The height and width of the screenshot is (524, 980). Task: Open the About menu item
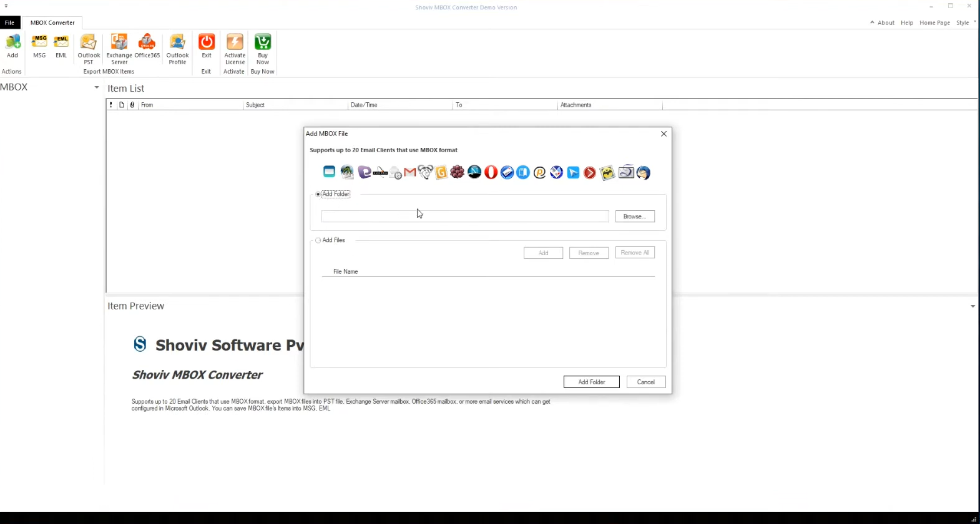tap(886, 22)
